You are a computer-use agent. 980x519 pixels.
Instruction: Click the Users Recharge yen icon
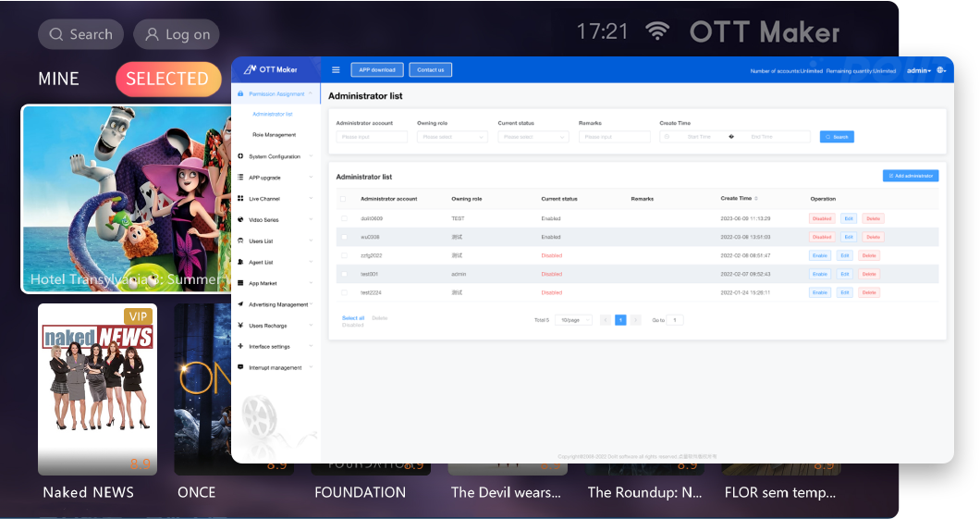(x=240, y=325)
